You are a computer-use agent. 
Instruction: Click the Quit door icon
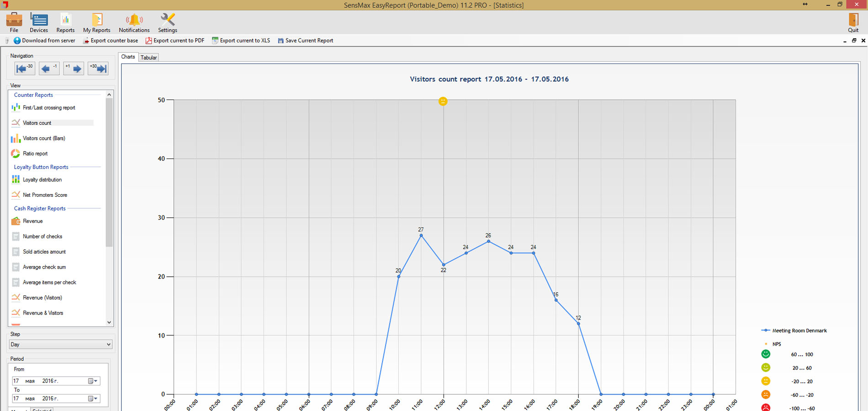(853, 20)
